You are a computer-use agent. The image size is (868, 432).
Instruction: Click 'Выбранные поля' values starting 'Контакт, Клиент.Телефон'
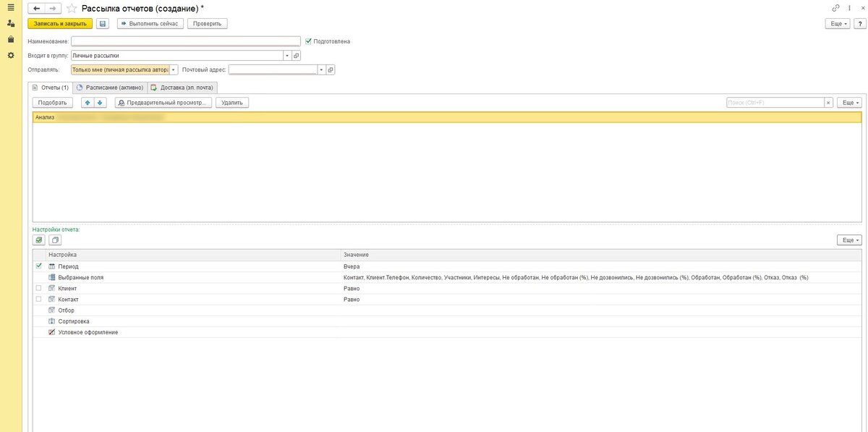click(575, 277)
